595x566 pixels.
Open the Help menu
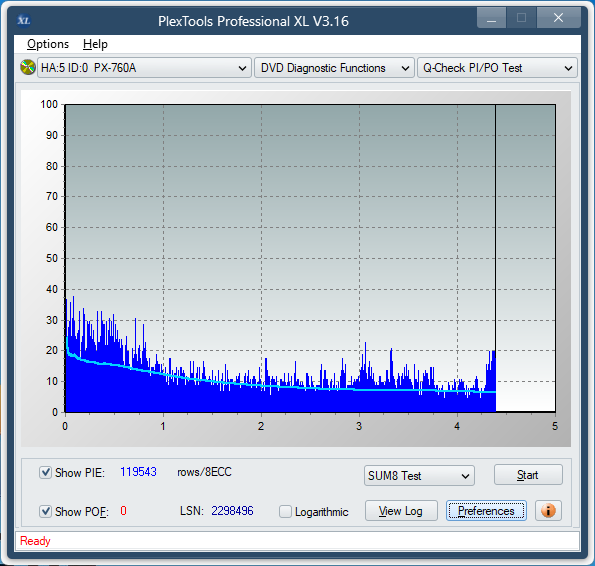[95, 44]
